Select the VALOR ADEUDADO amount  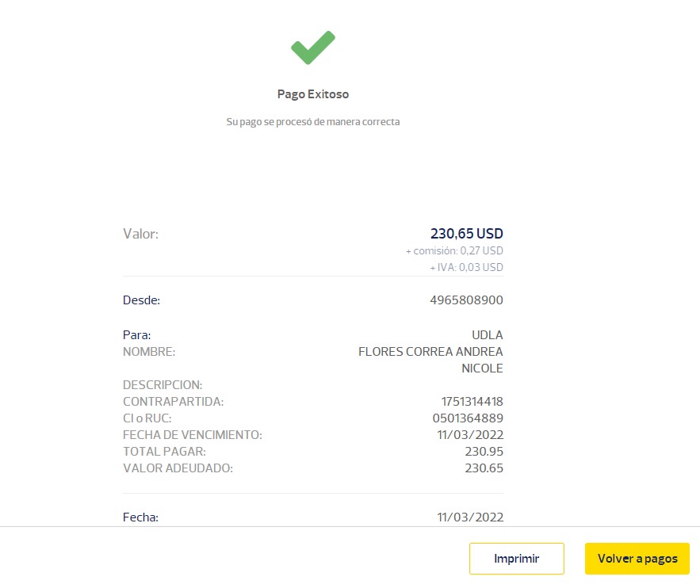(484, 468)
